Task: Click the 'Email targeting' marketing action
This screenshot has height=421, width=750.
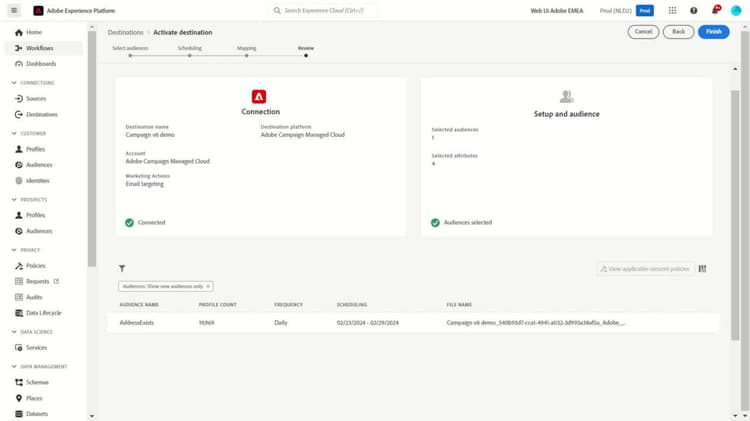Action: [144, 184]
